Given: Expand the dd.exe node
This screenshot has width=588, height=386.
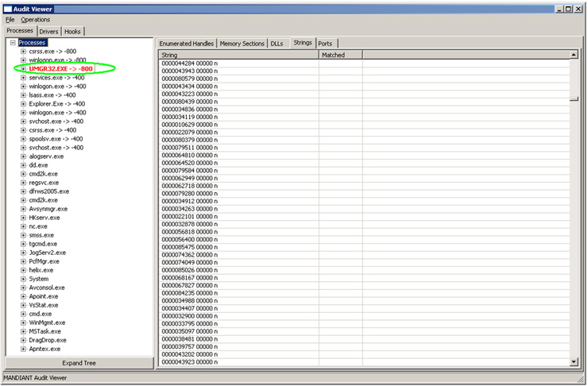Looking at the screenshot, I should (x=23, y=165).
